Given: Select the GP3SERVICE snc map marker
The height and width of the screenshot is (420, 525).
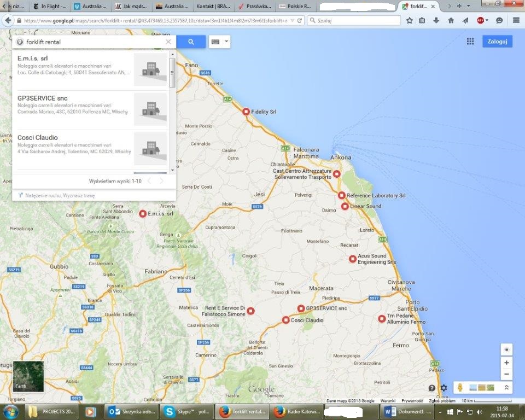Looking at the screenshot, I should [x=301, y=308].
